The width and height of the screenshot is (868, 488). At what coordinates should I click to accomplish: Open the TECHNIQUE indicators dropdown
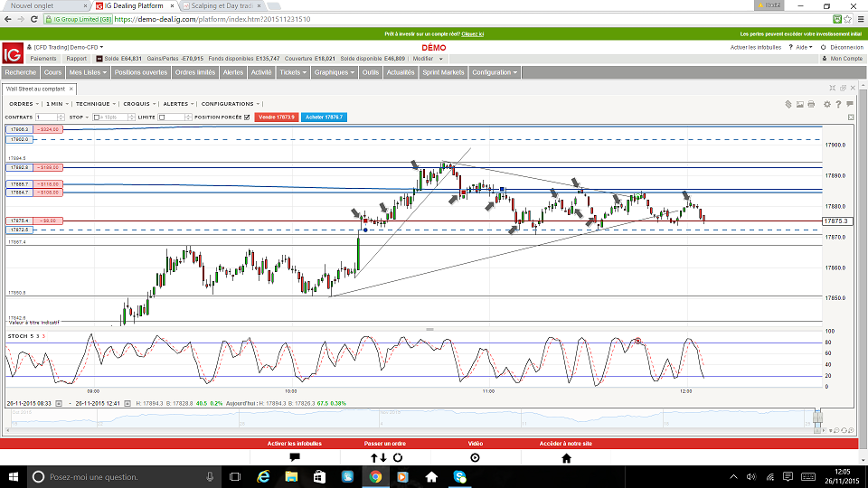point(95,104)
